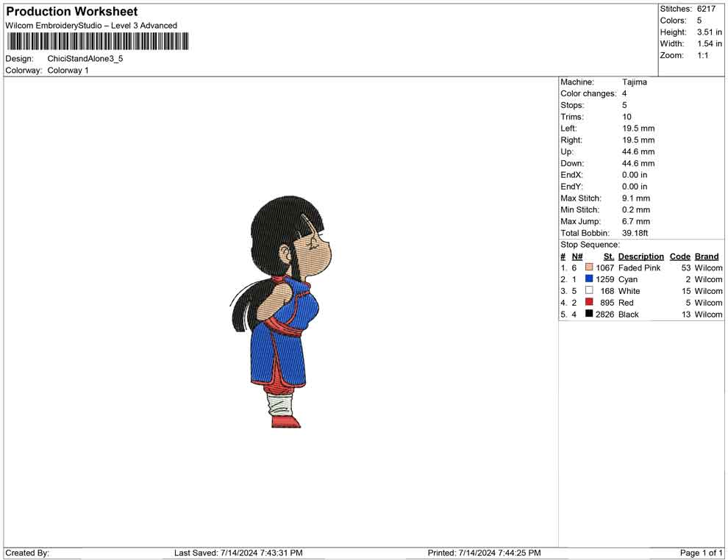This screenshot has height=560, width=728.
Task: Click the Faded Pink color swatch
Action: [x=589, y=268]
